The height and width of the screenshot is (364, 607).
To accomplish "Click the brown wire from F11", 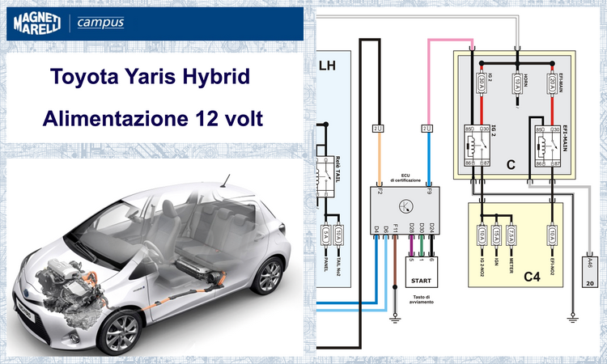I will (395, 260).
